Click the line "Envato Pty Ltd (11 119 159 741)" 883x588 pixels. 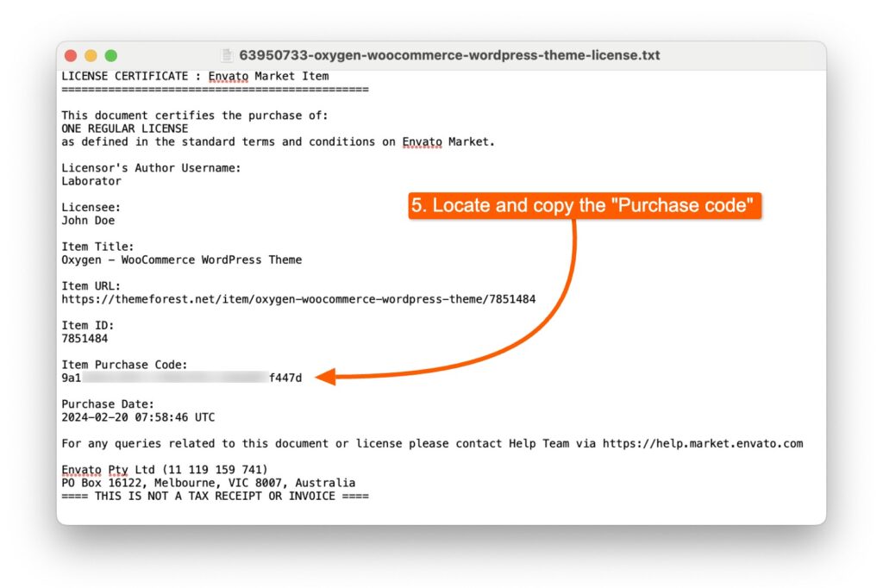coord(165,470)
